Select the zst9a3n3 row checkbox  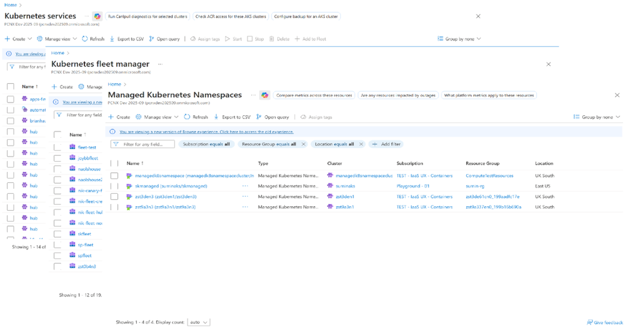[114, 207]
